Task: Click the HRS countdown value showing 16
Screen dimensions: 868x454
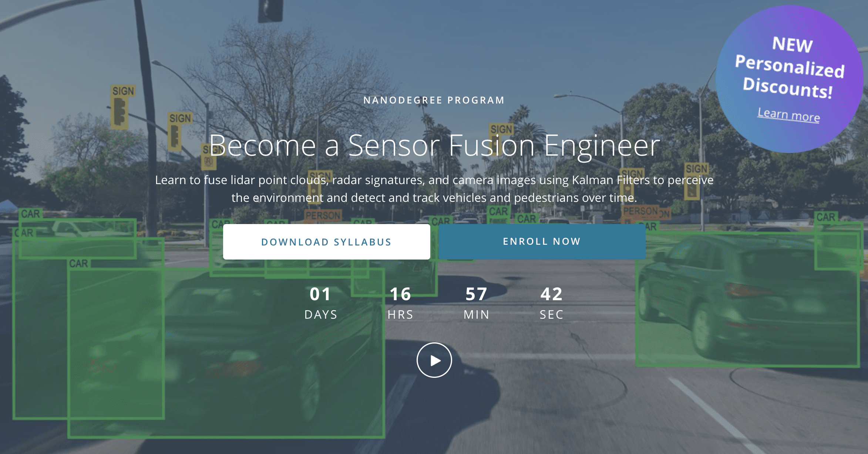Action: click(401, 294)
